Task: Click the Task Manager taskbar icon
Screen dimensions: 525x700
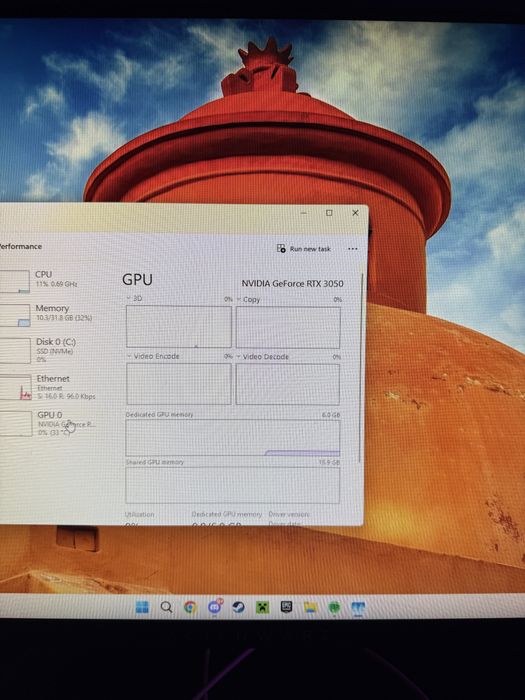Action: pos(358,608)
